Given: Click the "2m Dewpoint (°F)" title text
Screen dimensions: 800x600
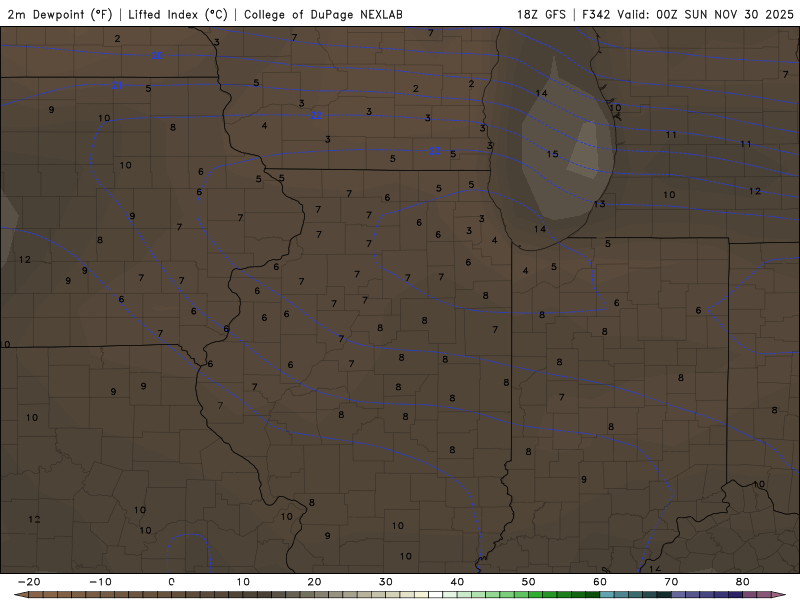Looking at the screenshot, I should tap(60, 14).
